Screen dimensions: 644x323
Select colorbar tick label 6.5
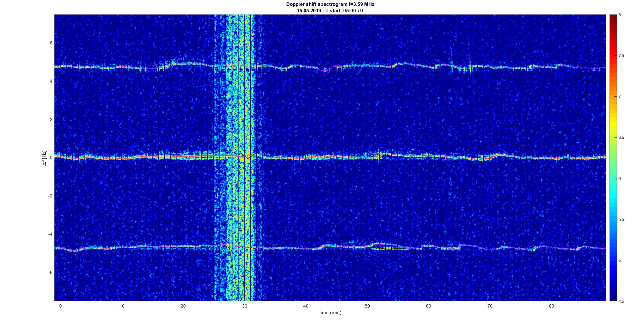[x=620, y=138]
